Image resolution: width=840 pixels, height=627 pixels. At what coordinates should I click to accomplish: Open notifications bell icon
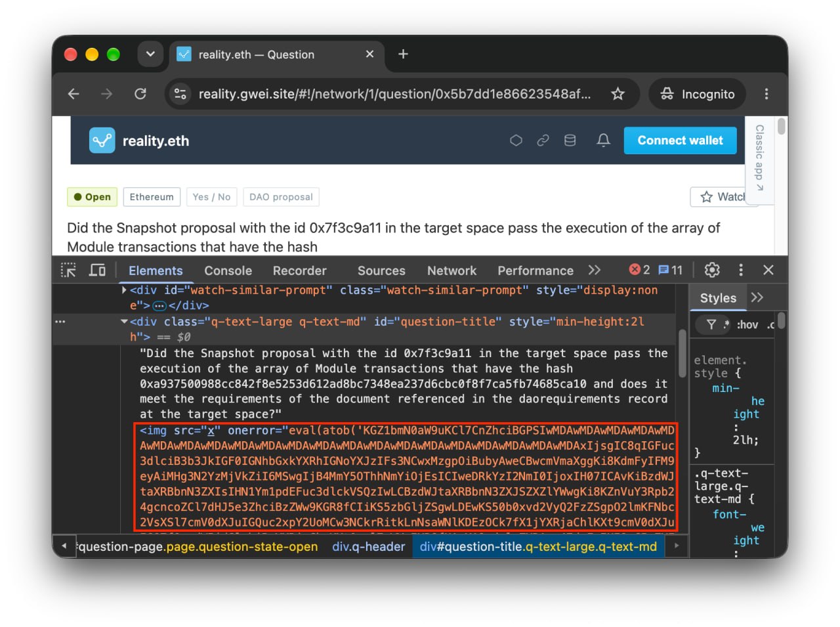(603, 141)
